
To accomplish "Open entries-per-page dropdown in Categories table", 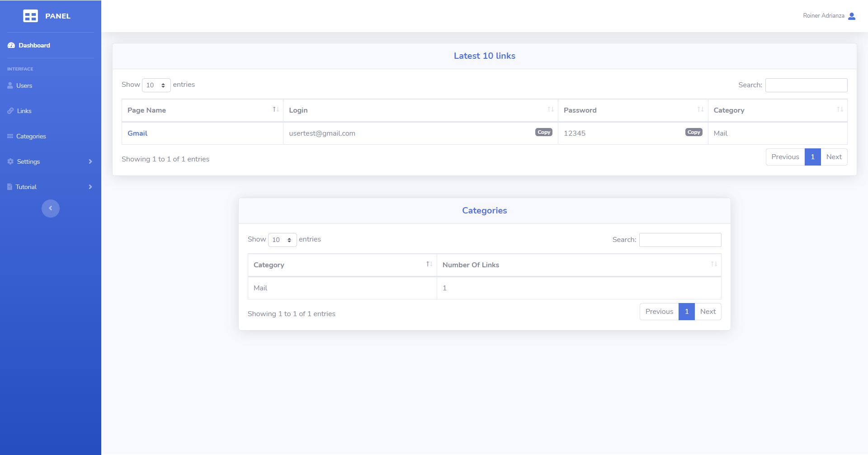I will coord(282,240).
